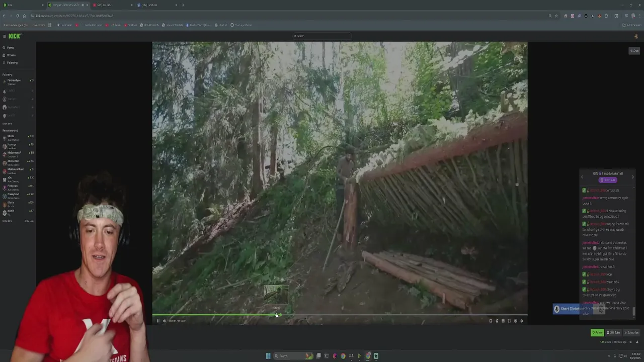Go to previous gift banner arrow
This screenshot has height=362, width=644.
coord(582,177)
